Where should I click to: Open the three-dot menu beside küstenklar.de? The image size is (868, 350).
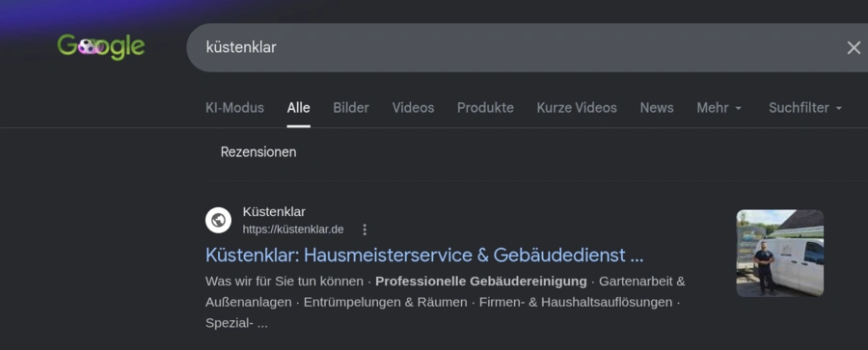(365, 229)
